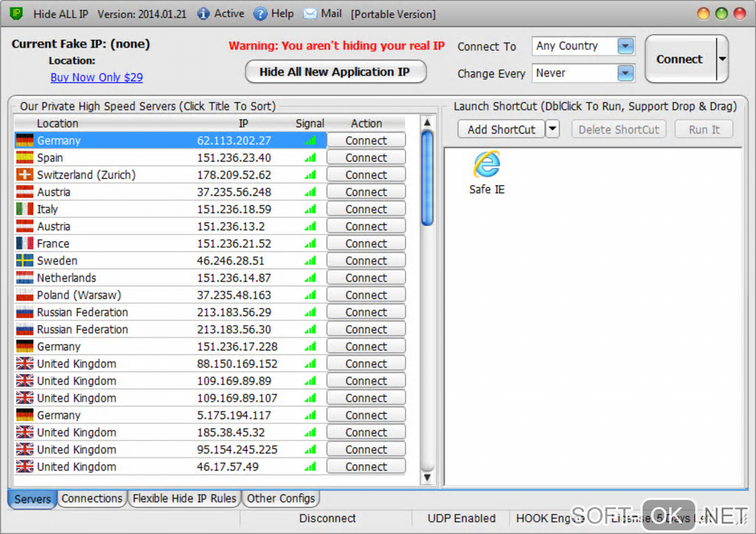Screen dimensions: 756x534
Task: Click Spain flag icon in server list
Action: click(24, 158)
